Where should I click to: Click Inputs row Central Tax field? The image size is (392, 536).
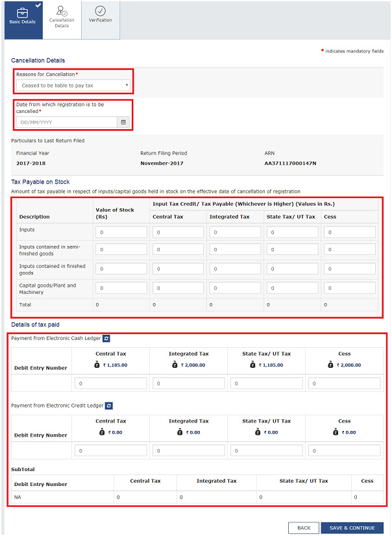click(x=178, y=232)
